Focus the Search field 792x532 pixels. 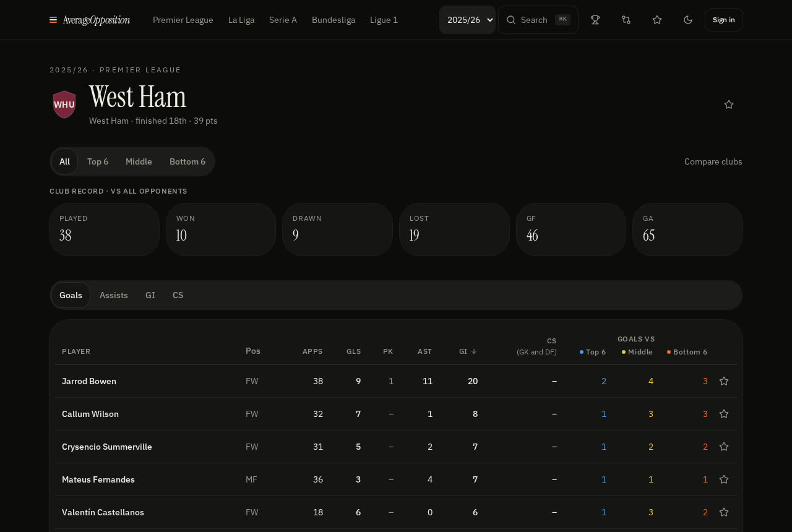point(538,20)
